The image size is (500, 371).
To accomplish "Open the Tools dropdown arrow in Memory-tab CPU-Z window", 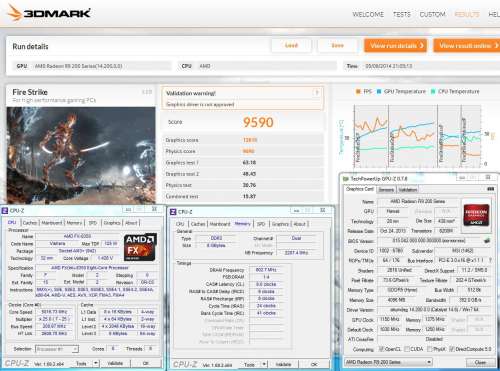I will (264, 364).
